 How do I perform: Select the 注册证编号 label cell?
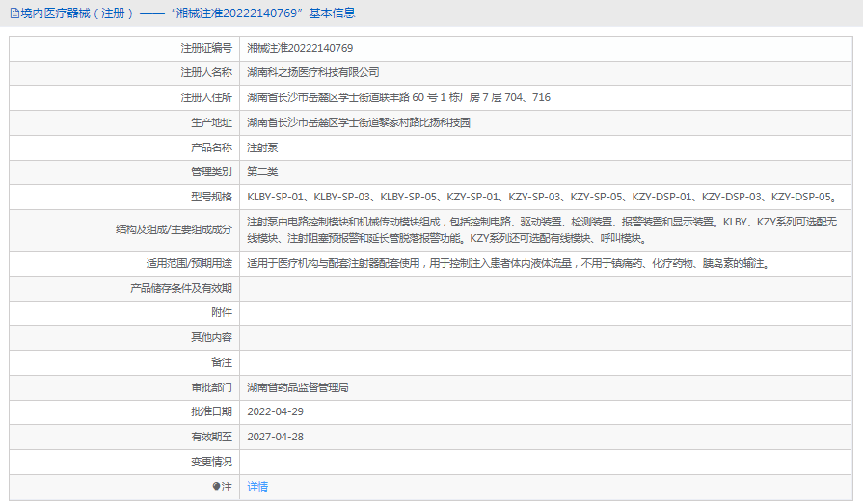124,48
